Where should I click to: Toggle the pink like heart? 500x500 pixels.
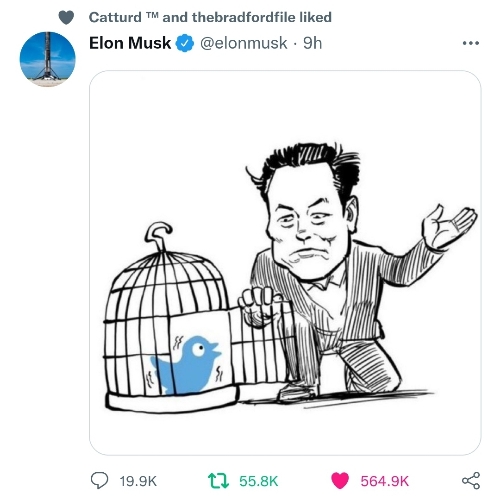coord(340,481)
